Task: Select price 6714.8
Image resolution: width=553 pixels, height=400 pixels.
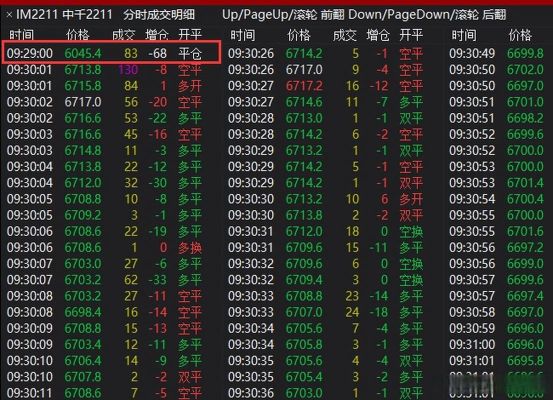Action: pyautogui.click(x=83, y=151)
